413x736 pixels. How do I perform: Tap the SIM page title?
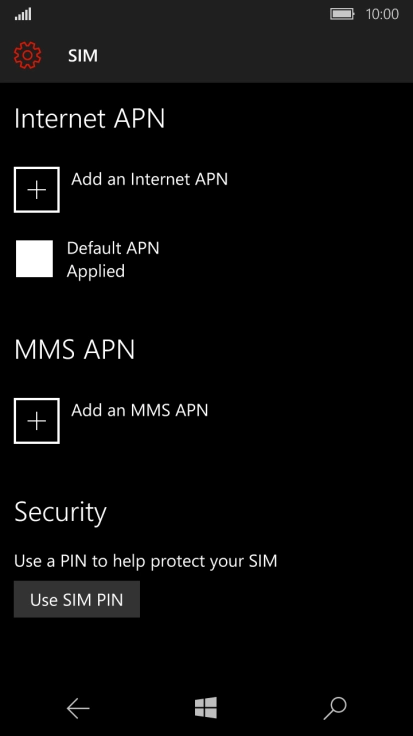click(x=83, y=56)
